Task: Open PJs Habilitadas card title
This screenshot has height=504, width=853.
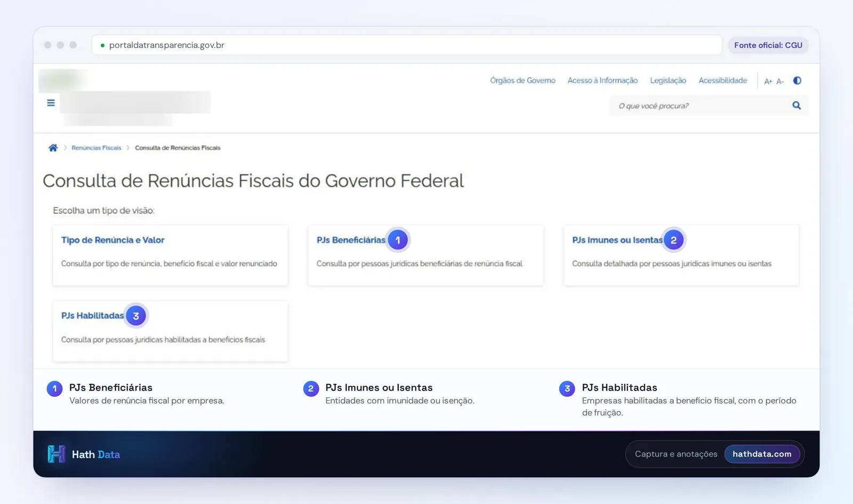Action: [x=92, y=315]
